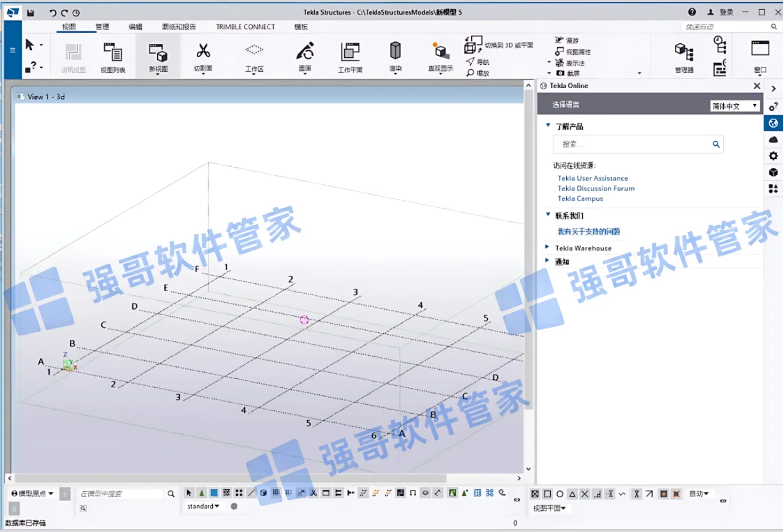Open the Tekla Campus link
783x532 pixels.
click(580, 199)
